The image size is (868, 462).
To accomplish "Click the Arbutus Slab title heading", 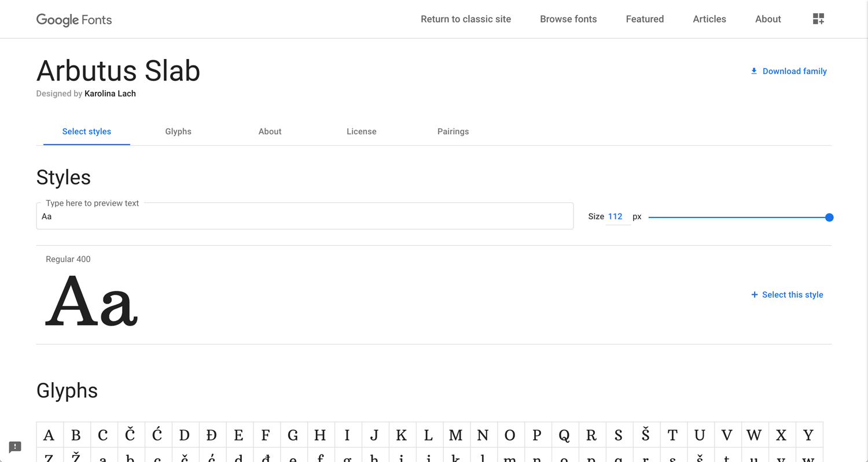I will pyautogui.click(x=118, y=71).
